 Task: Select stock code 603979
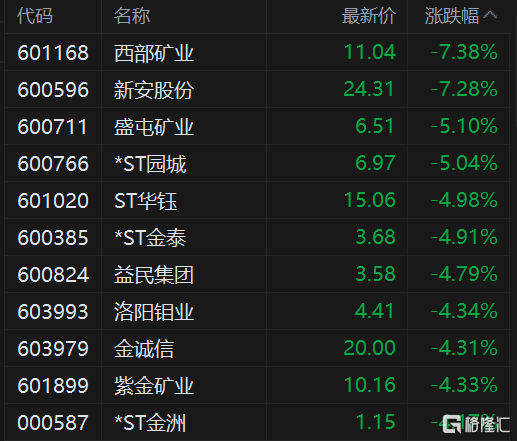[x=53, y=349]
